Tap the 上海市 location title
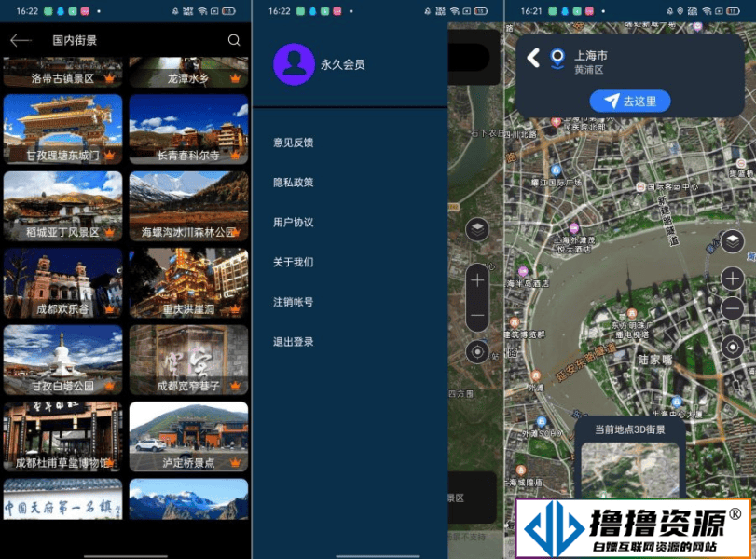This screenshot has height=559, width=756. tap(591, 55)
